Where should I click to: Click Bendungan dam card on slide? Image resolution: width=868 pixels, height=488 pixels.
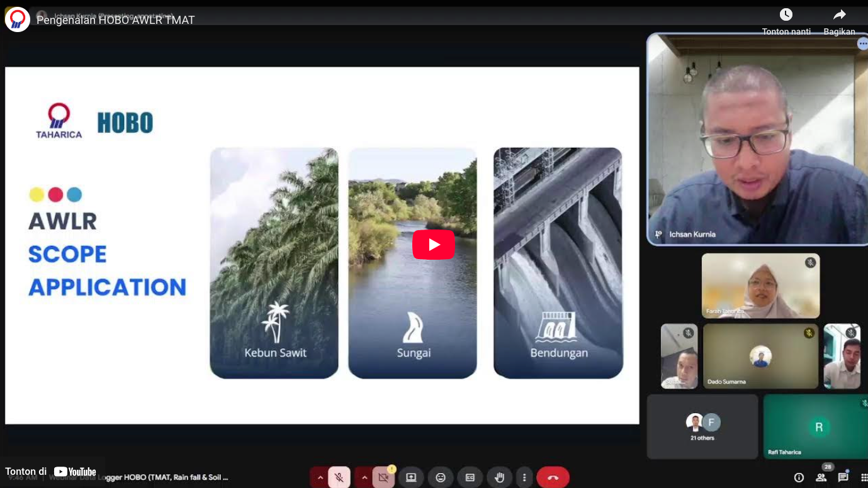(x=558, y=263)
